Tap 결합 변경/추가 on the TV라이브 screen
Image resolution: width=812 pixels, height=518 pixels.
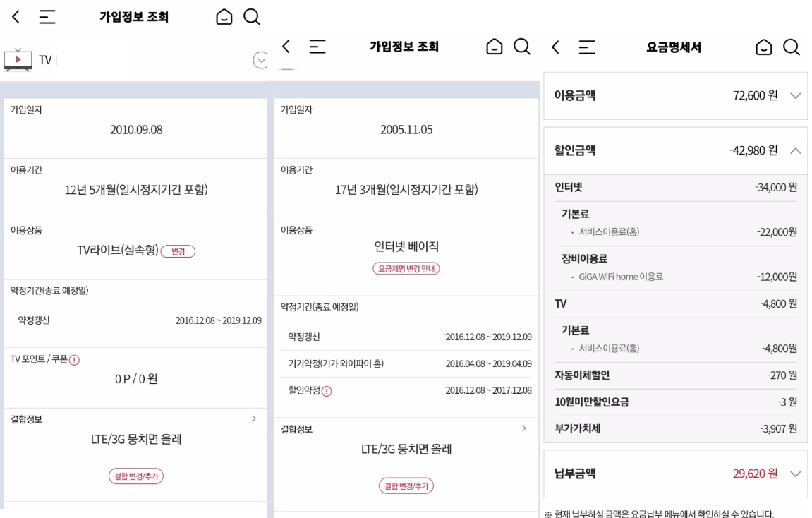135,476
